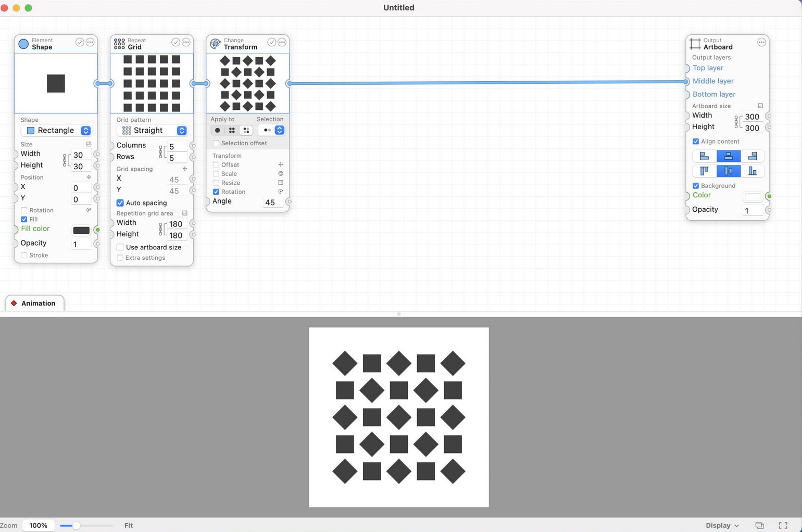The height and width of the screenshot is (532, 802).
Task: Click the Shape Opacity value field
Action: point(80,244)
